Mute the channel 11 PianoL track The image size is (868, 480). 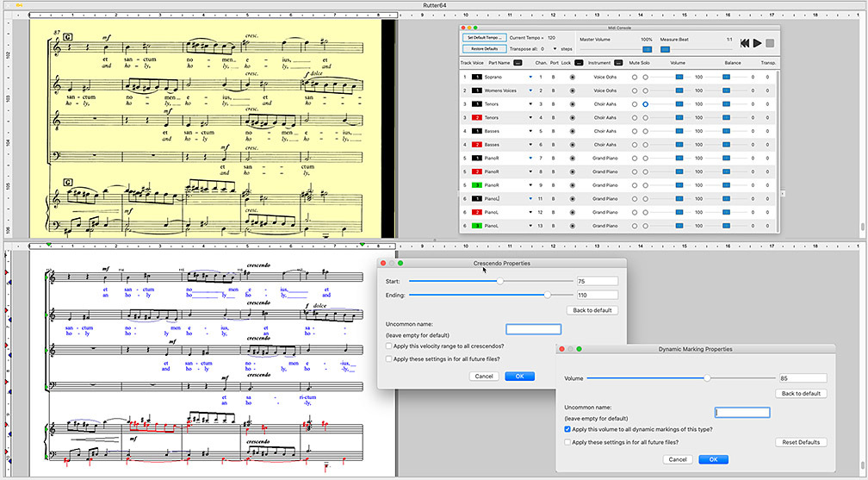[635, 198]
